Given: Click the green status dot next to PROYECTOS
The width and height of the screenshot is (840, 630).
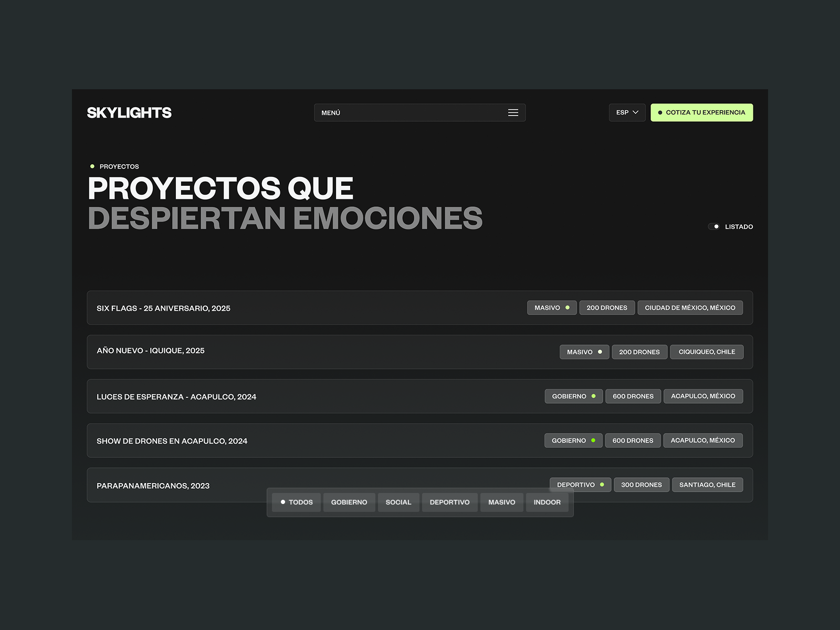Looking at the screenshot, I should click(92, 166).
